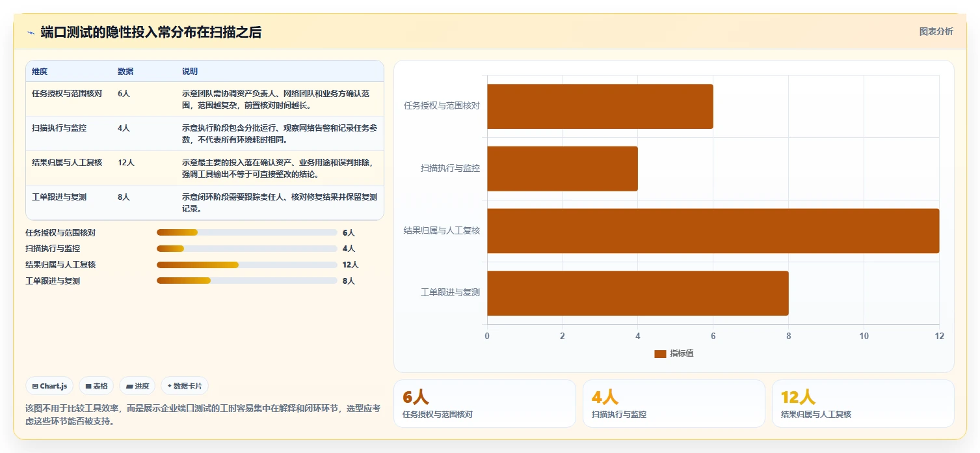Click the 工单跟进与复测 bar in the chart

pyautogui.click(x=638, y=294)
